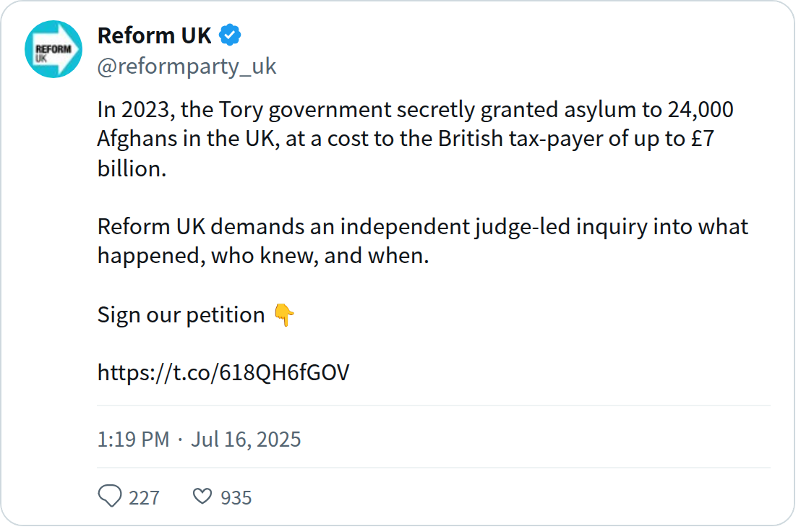Viewport: 801px width, 532px height.
Task: Click the Jul 16, 2025 date
Action: [x=246, y=439]
